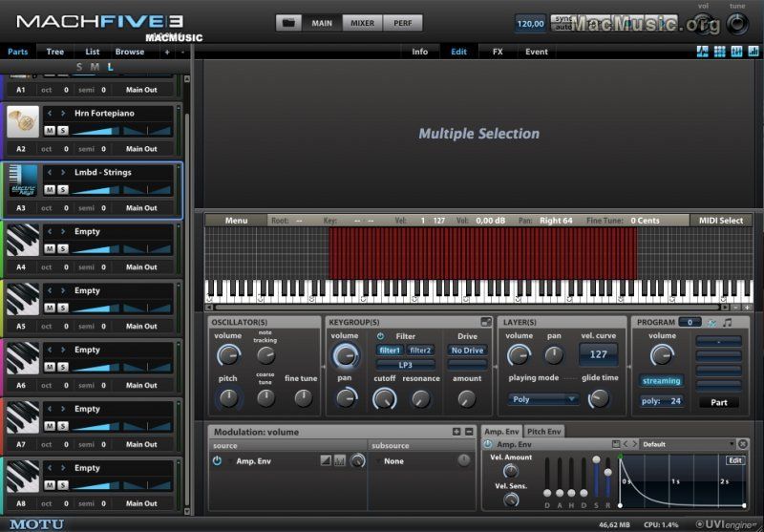Image resolution: width=764 pixels, height=532 pixels.
Task: Select filter2 button
Action: (x=420, y=350)
